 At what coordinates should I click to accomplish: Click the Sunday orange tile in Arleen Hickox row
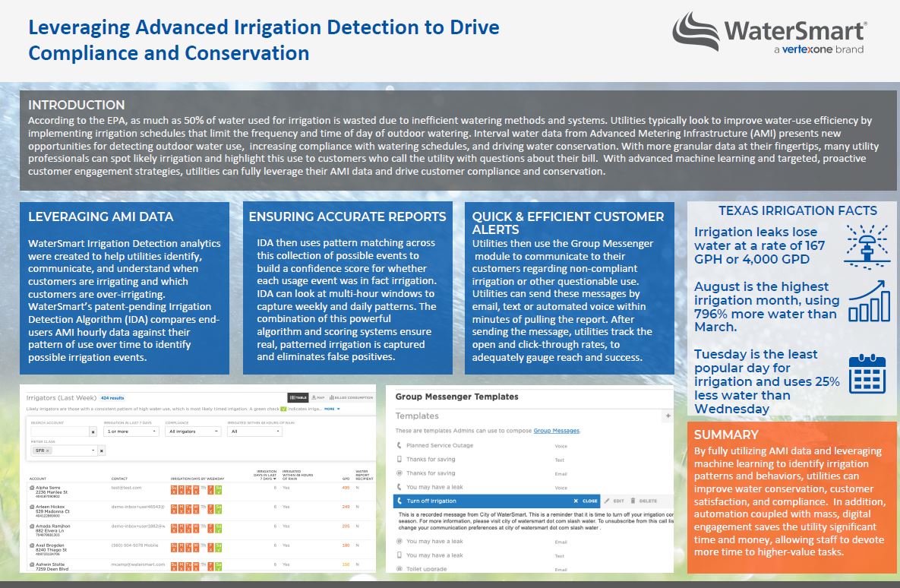[174, 509]
